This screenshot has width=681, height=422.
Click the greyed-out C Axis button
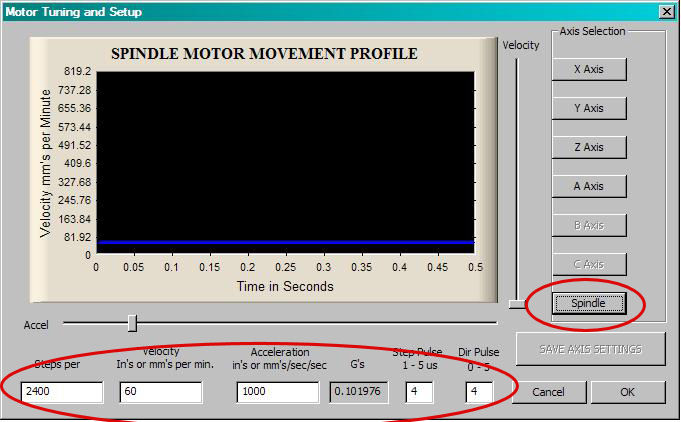(x=589, y=264)
